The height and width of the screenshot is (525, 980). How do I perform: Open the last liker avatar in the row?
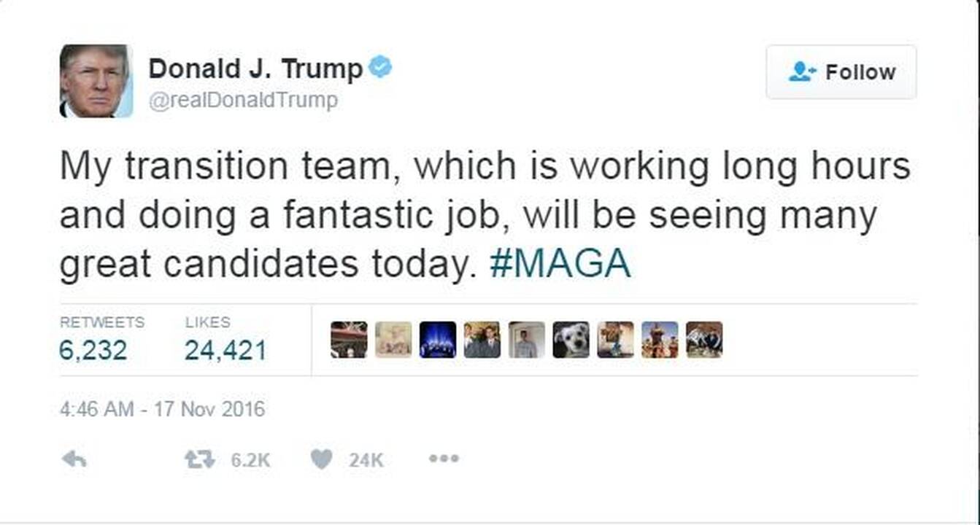coord(704,340)
